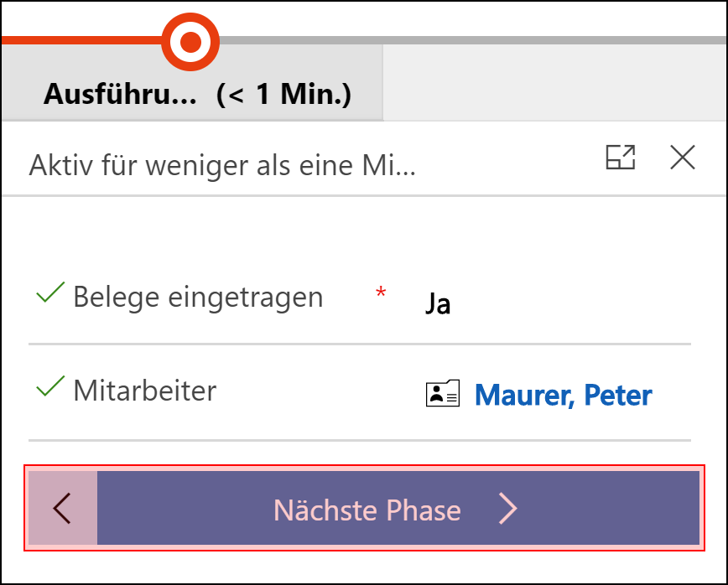Click the gray inactive process bar section
This screenshot has width=728, height=585.
(x=473, y=40)
